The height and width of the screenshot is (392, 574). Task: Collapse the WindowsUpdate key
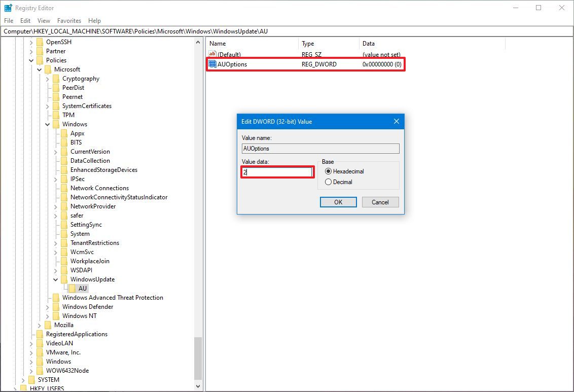(56, 279)
